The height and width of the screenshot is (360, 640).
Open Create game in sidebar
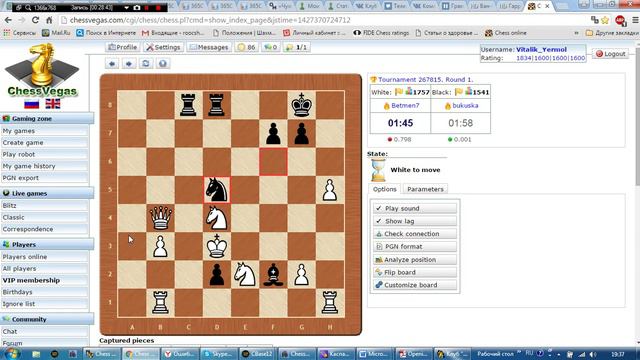44,143
